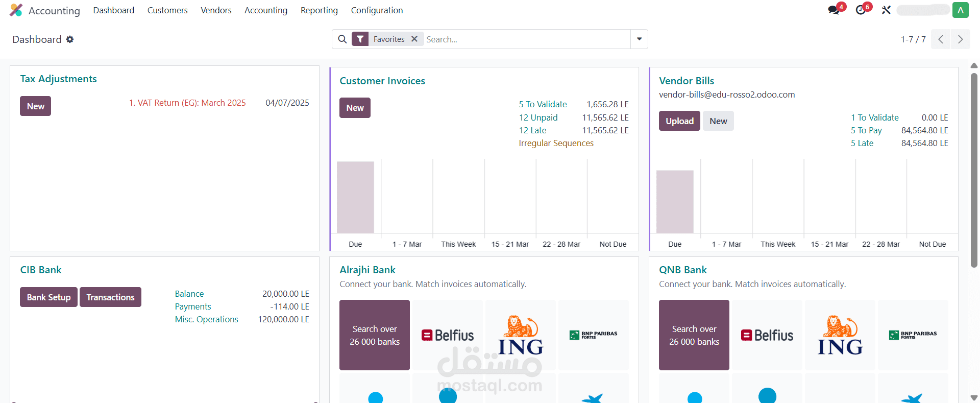Go to the next page

[960, 39]
